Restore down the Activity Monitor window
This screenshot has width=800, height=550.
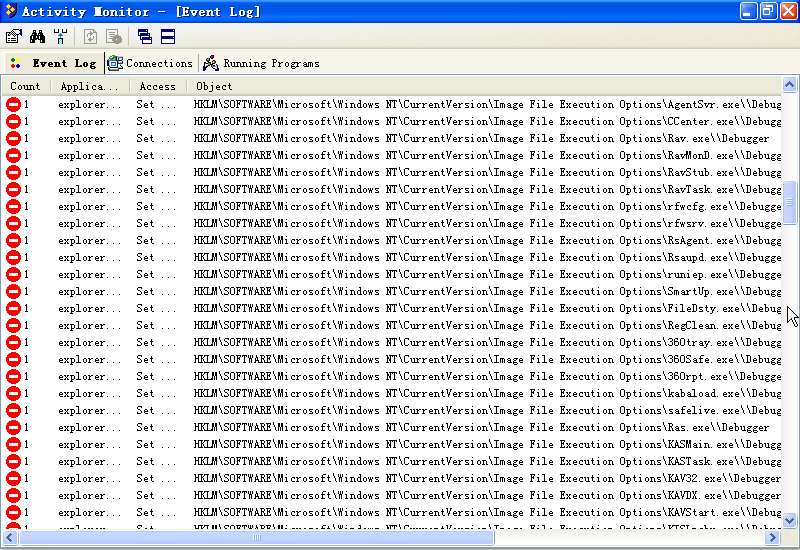tap(768, 11)
